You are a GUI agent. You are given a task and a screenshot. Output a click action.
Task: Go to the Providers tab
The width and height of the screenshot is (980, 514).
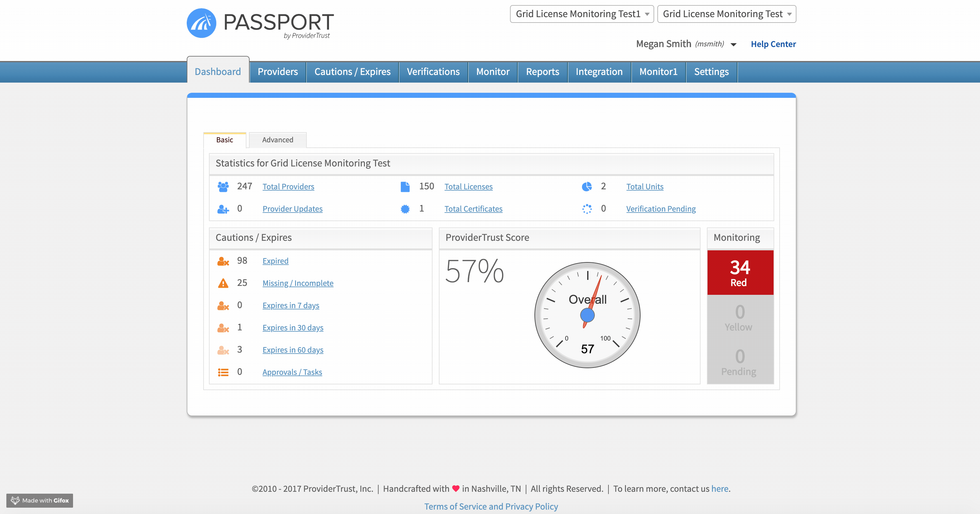[278, 71]
